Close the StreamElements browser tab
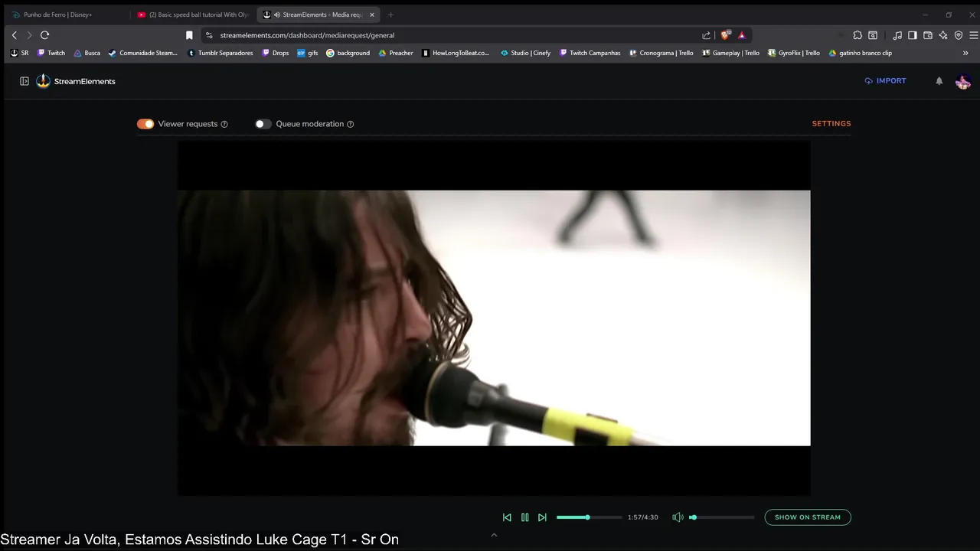Screen dimensions: 980x551 pyautogui.click(x=372, y=15)
